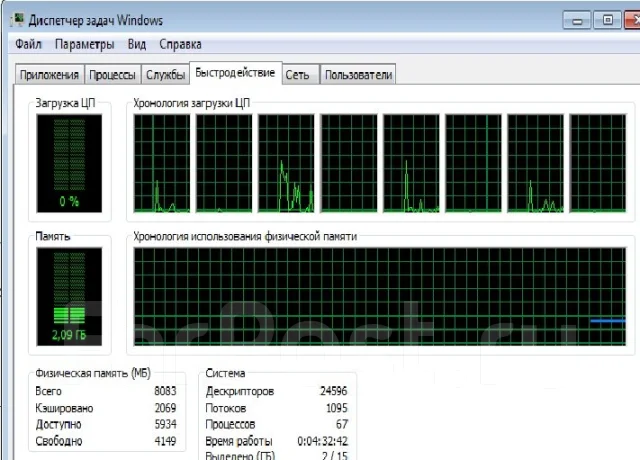The image size is (640, 460).
Task: Click the Task Manager title bar icon
Action: 17,20
